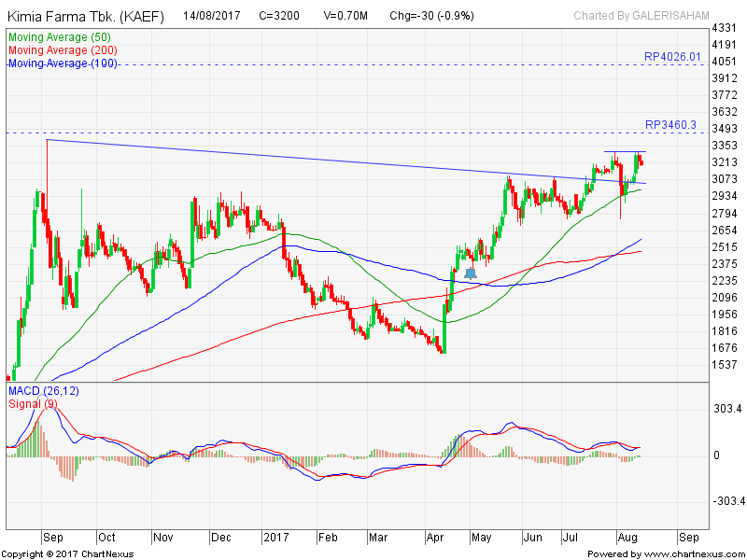Select the Moving Average (100) legend
Image resolution: width=747 pixels, height=560 pixels.
point(62,63)
